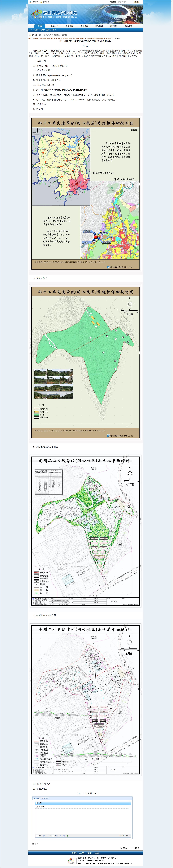The image size is (173, 868).
Task: Click the consultation phone 0735-2629200
Action: (40, 789)
